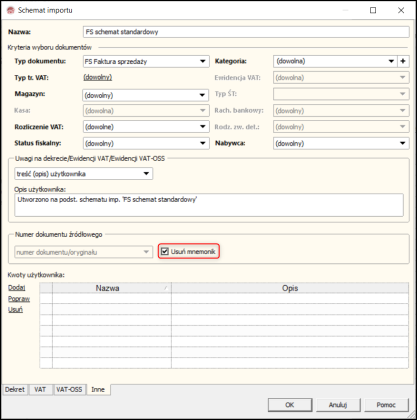The image size is (417, 420).
Task: Click into the Nazwa text field
Action: 246,32
